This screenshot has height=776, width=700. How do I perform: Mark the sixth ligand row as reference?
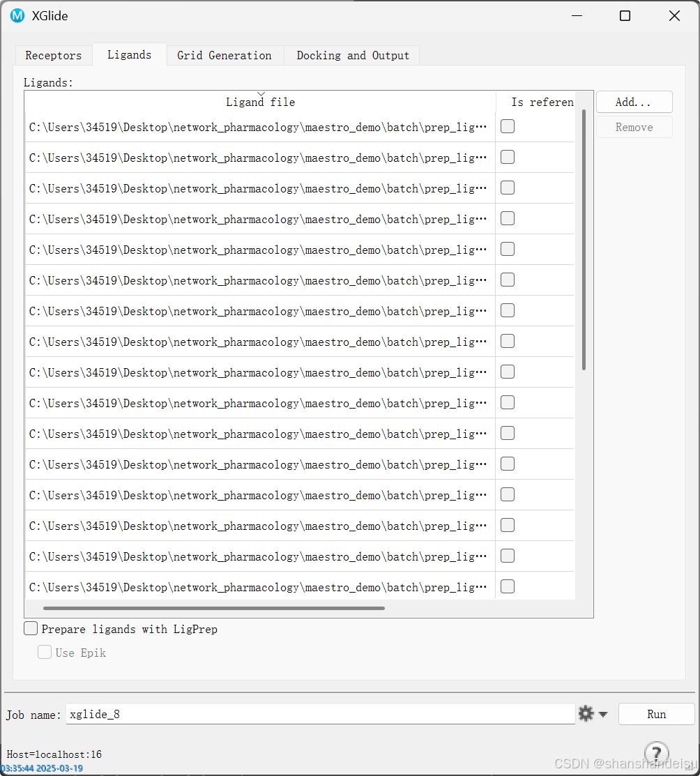click(508, 280)
